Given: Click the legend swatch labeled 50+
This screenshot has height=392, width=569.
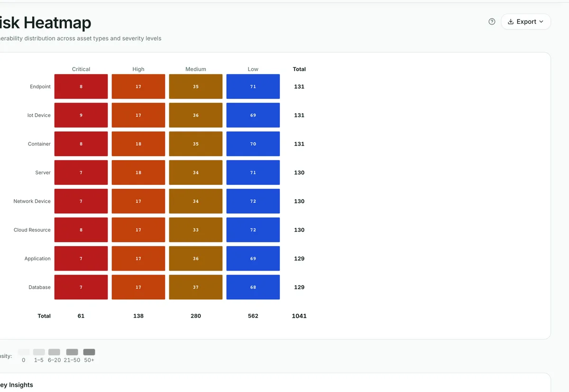Looking at the screenshot, I should (x=89, y=352).
